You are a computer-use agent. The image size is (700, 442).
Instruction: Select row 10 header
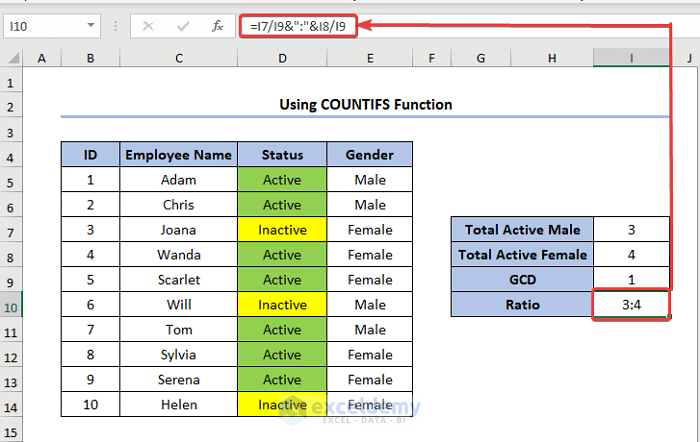pyautogui.click(x=12, y=305)
